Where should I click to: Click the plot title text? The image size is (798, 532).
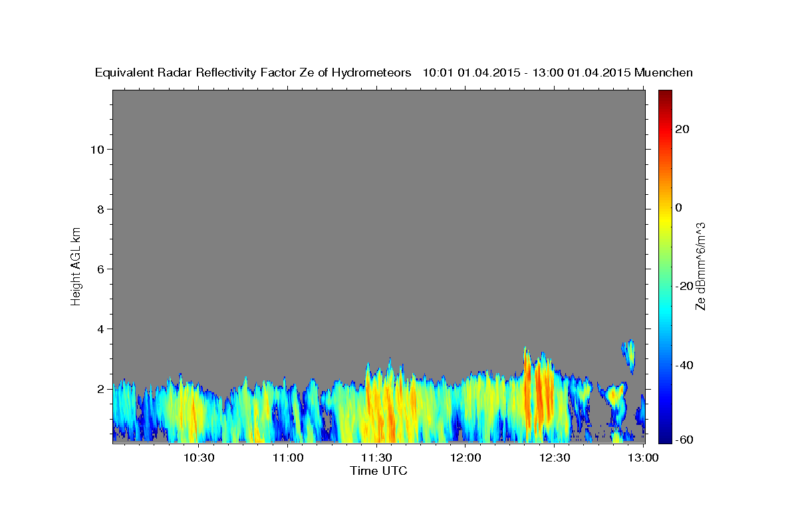[394, 72]
